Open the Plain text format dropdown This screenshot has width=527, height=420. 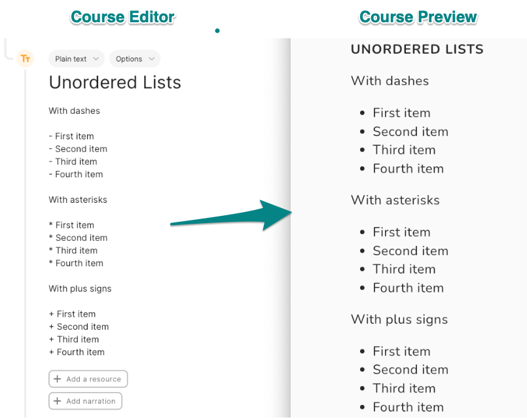pos(77,59)
